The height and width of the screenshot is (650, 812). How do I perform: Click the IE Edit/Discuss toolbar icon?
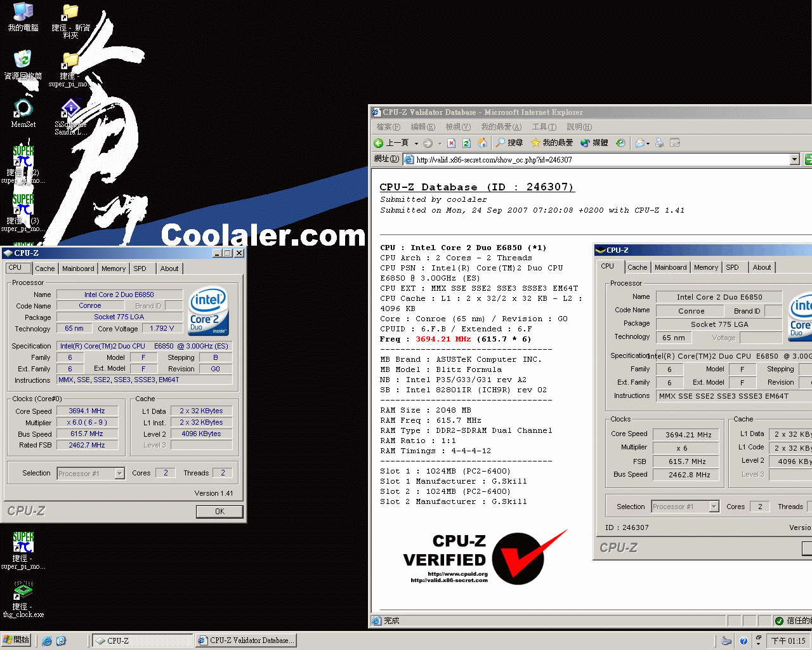point(675,143)
